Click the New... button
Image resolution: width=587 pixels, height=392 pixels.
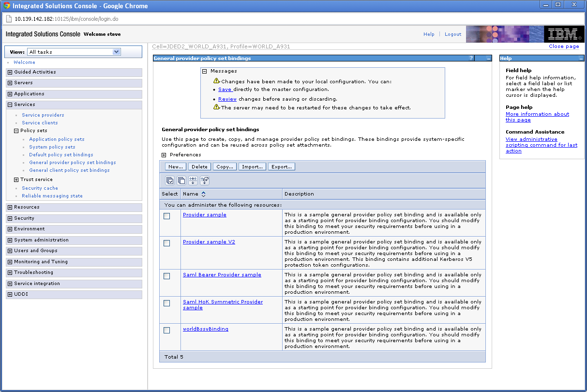(176, 166)
